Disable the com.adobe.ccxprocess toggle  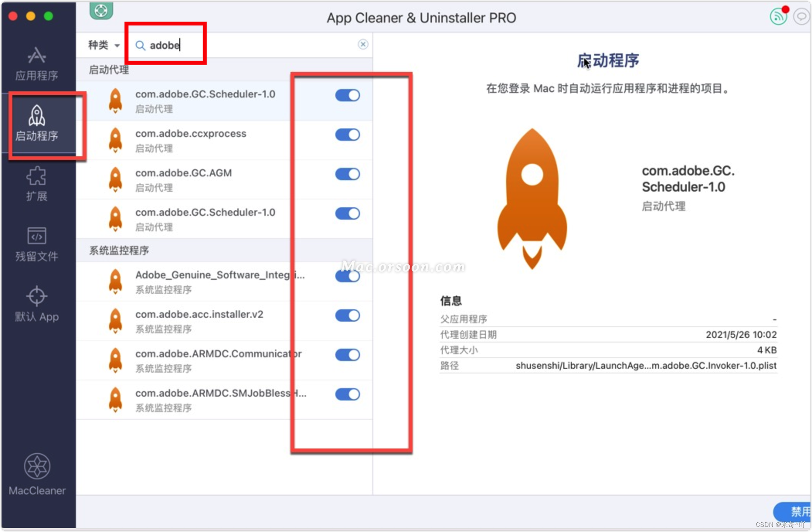point(347,135)
